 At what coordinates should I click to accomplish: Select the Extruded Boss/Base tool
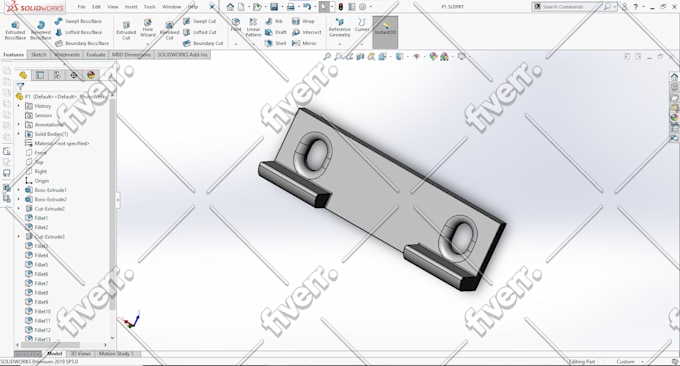point(15,30)
